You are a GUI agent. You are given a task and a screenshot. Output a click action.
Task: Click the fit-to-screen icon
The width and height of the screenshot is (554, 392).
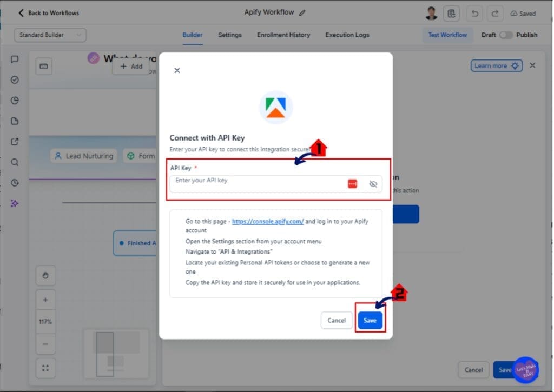point(45,368)
